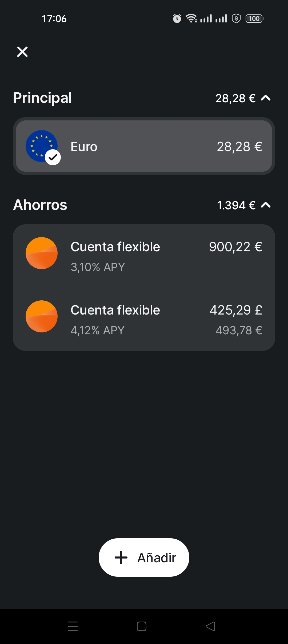Select the Euro account row
288x644 pixels.
point(144,146)
